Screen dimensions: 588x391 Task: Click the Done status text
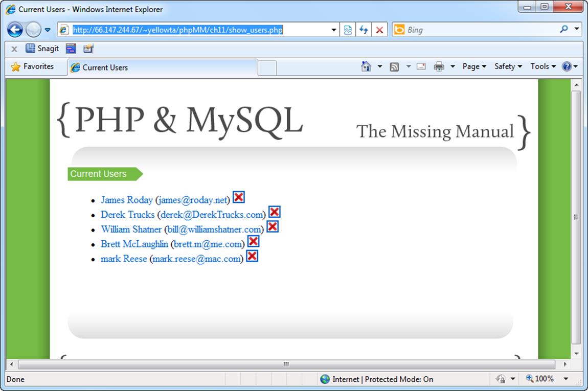(15, 379)
